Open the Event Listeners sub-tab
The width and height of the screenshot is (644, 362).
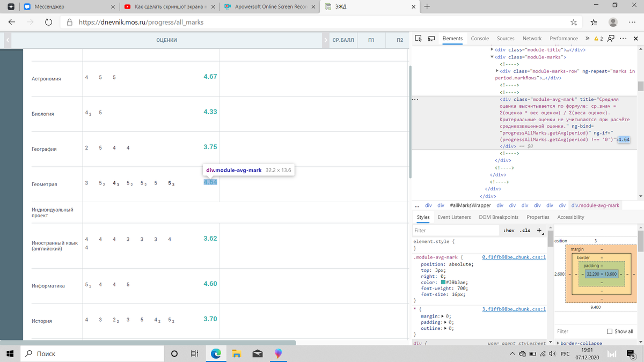click(x=454, y=217)
